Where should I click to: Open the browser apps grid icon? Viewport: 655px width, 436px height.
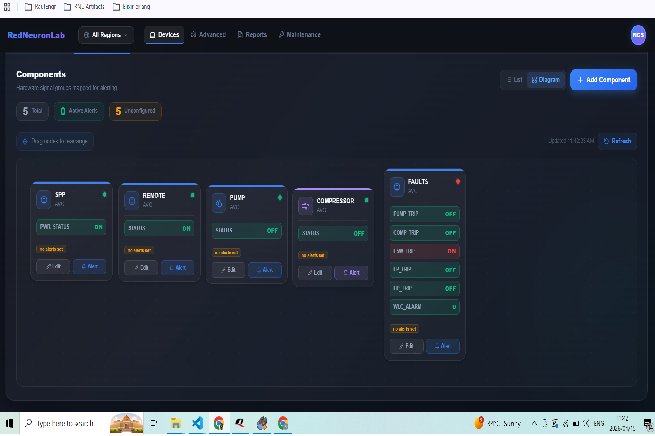coord(7,7)
